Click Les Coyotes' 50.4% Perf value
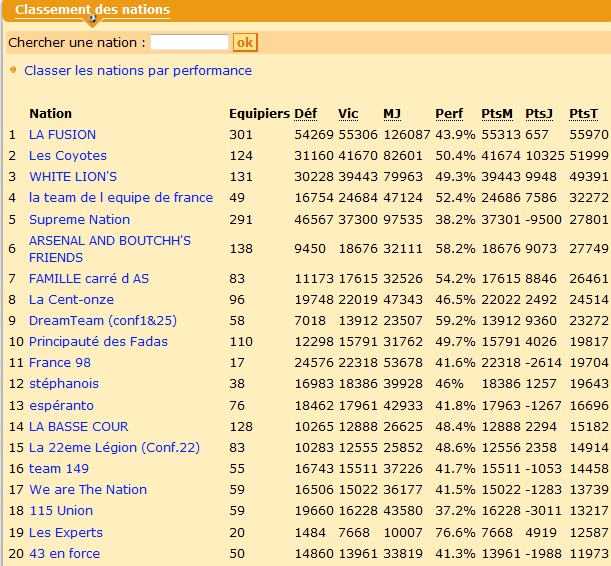 point(455,155)
